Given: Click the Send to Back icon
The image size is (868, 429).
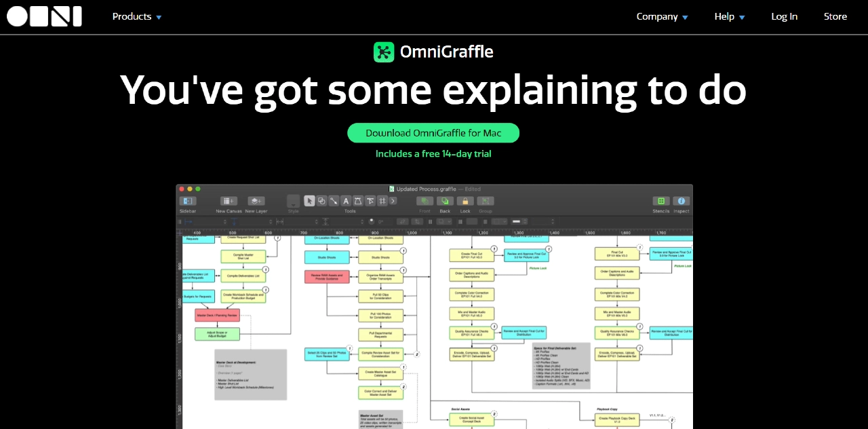Looking at the screenshot, I should pyautogui.click(x=445, y=201).
